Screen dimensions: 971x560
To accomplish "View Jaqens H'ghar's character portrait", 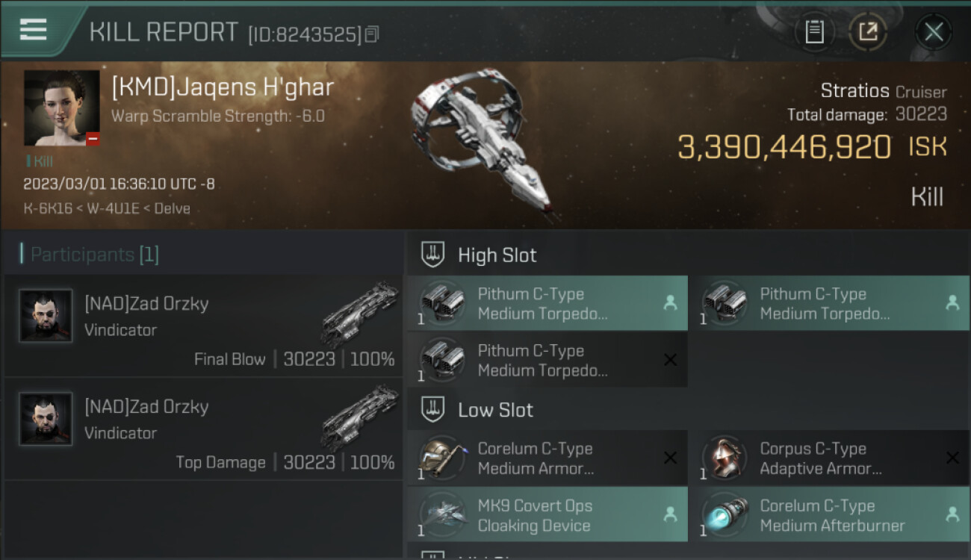I will coord(62,108).
